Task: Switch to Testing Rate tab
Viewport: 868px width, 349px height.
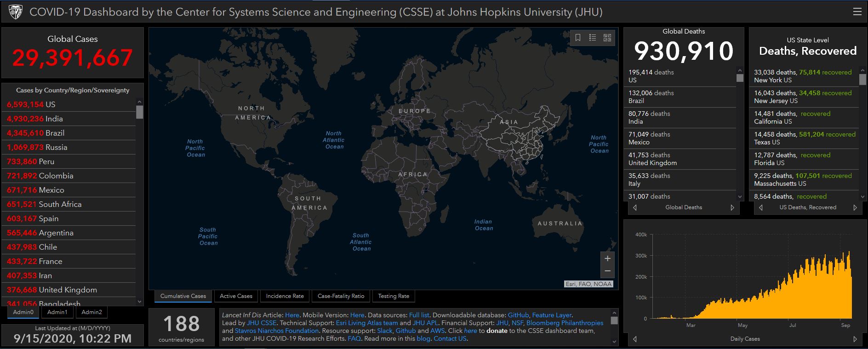Action: tap(394, 296)
